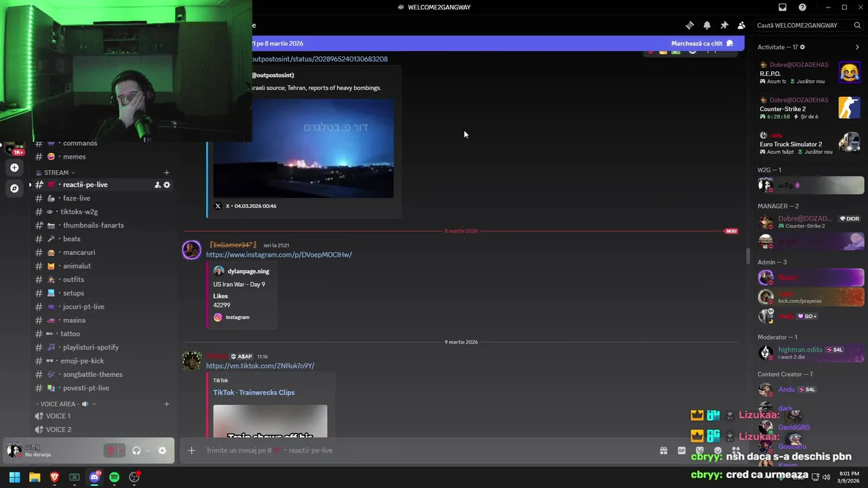Open File Explorer from taskbar
868x488 pixels.
point(35,477)
